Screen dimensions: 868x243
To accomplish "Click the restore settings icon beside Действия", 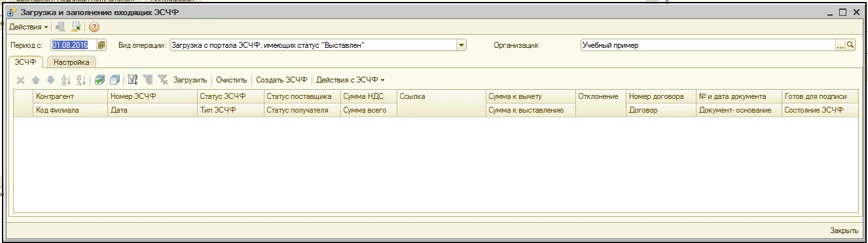I will tap(61, 27).
